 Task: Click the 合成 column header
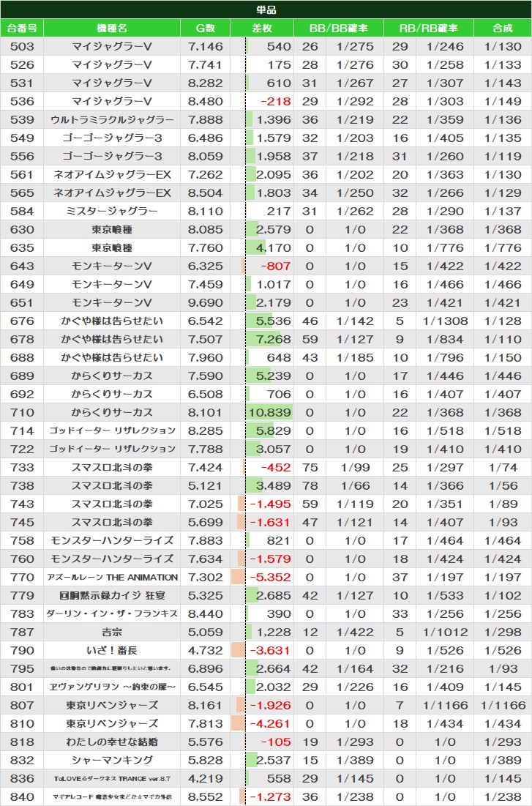(503, 29)
